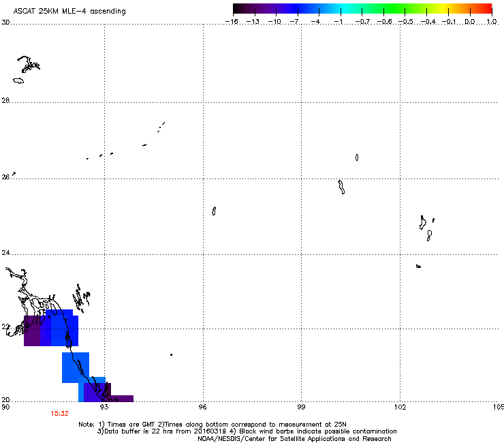Click the 'ASCAT 25KM MLE-4 ascending' title

coord(69,11)
